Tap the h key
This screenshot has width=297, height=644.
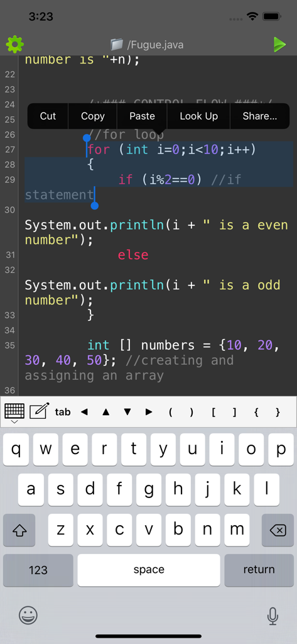click(x=178, y=489)
